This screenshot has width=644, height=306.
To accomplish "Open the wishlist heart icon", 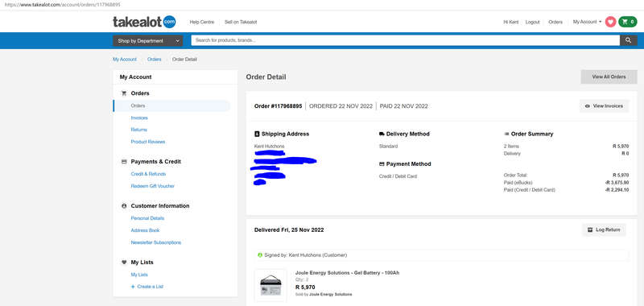I will (x=610, y=22).
